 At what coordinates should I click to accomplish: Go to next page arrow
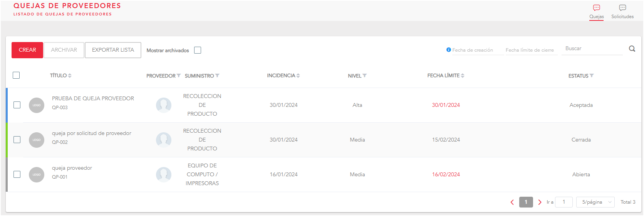(540, 202)
